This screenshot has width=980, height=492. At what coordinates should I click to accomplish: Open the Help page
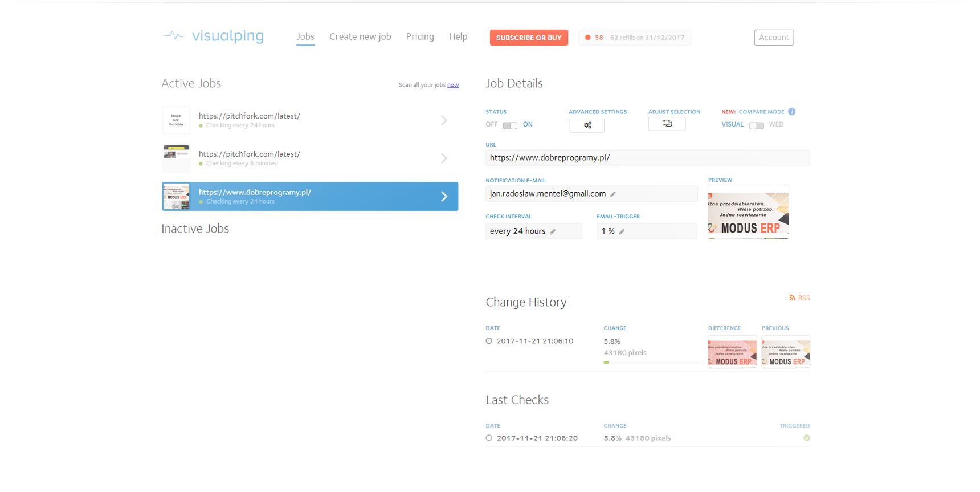458,36
